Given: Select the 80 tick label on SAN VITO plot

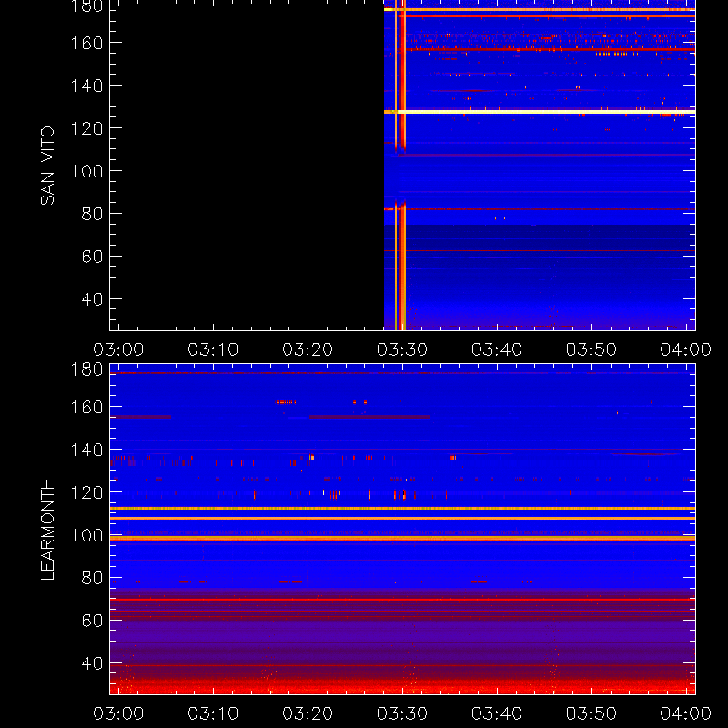Looking at the screenshot, I should (92, 214).
